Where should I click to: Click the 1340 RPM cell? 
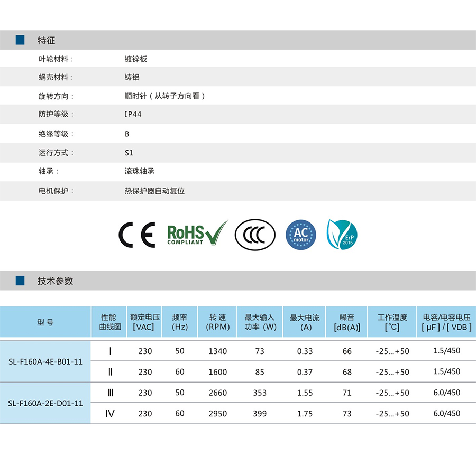coord(218,351)
